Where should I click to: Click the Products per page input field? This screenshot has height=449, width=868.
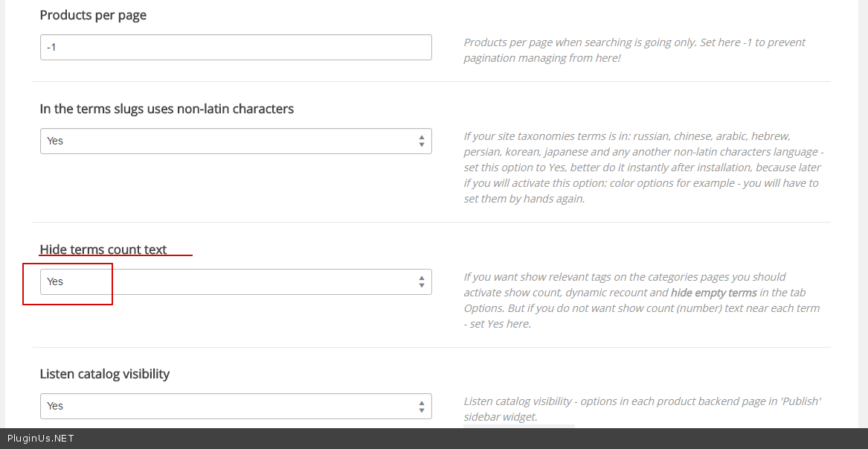click(x=236, y=47)
